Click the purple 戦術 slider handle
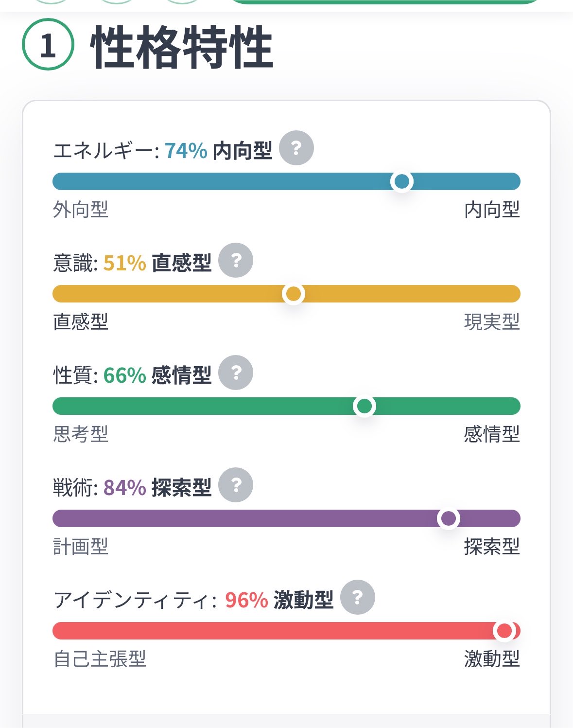This screenshot has width=573, height=728. click(449, 518)
